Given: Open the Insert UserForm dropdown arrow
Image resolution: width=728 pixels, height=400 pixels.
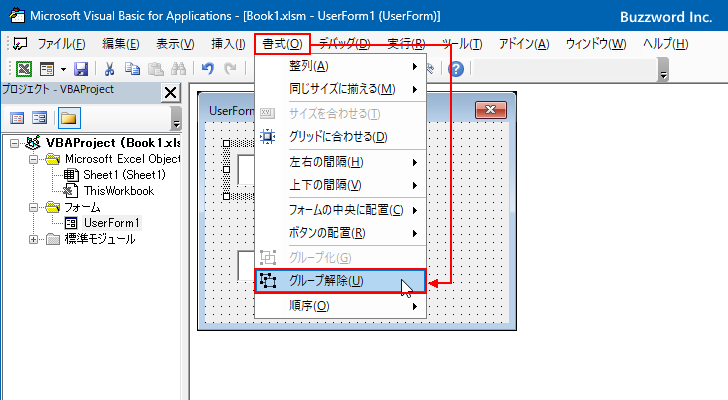Looking at the screenshot, I should (x=63, y=70).
